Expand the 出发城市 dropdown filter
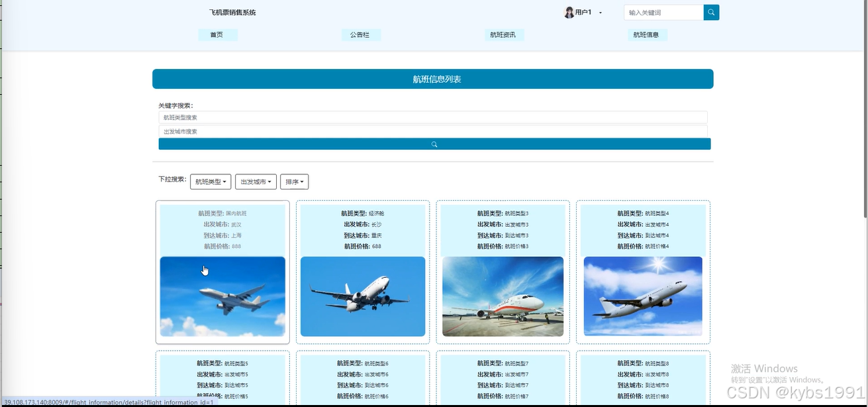Viewport: 868px width, 407px height. (x=256, y=182)
